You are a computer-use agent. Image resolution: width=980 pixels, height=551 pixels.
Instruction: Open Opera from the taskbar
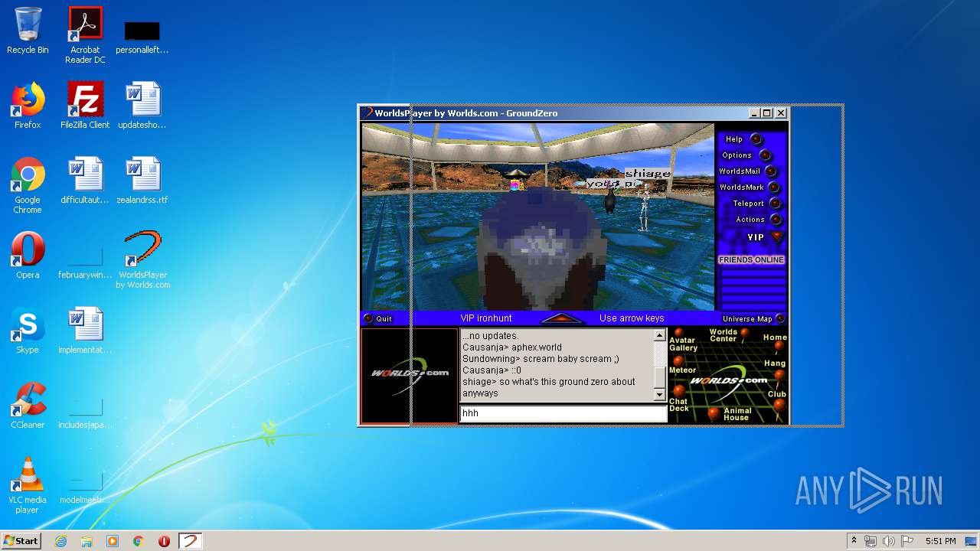[x=164, y=541]
